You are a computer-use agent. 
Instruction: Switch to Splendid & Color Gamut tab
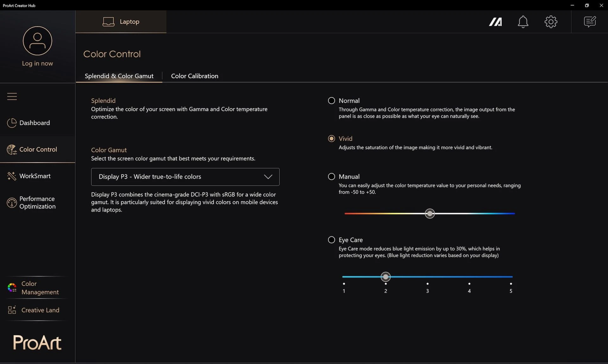119,76
